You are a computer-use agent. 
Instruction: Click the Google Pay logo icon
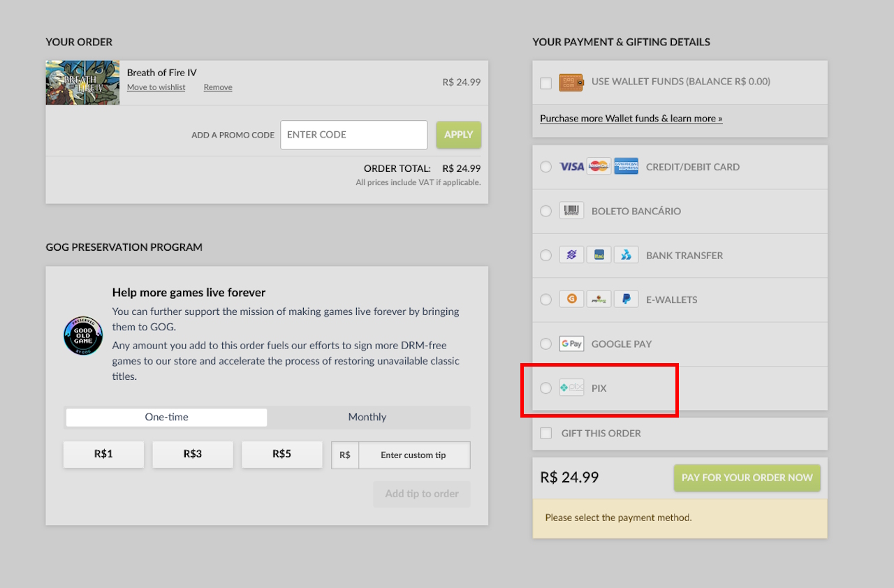571,344
